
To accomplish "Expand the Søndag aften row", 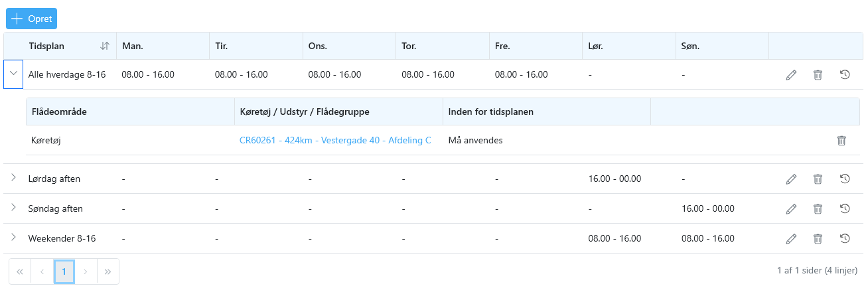I will point(13,208).
